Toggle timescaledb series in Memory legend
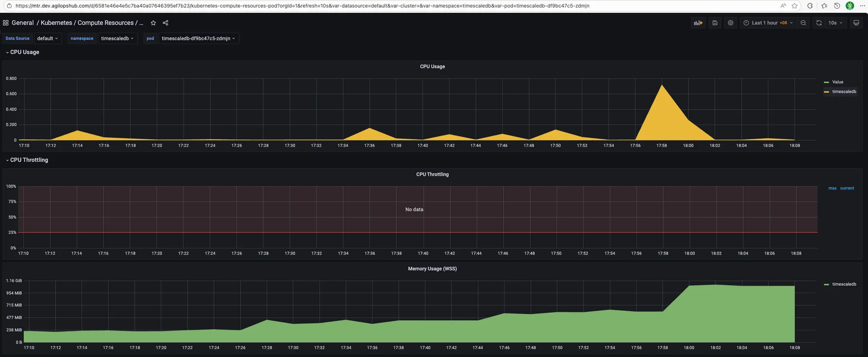 click(844, 284)
